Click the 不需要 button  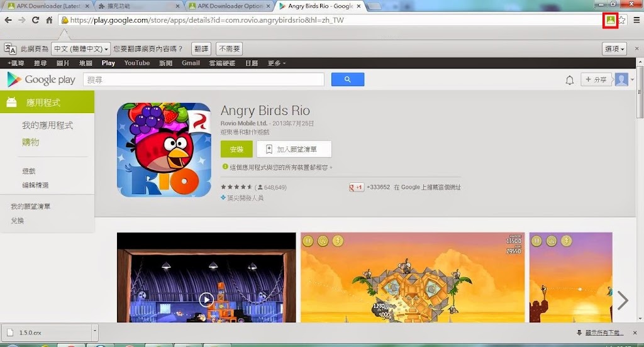click(x=229, y=49)
